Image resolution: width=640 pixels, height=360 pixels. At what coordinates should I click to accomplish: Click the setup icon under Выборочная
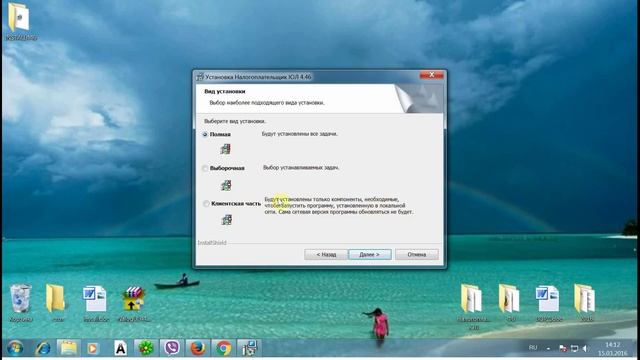tap(226, 185)
